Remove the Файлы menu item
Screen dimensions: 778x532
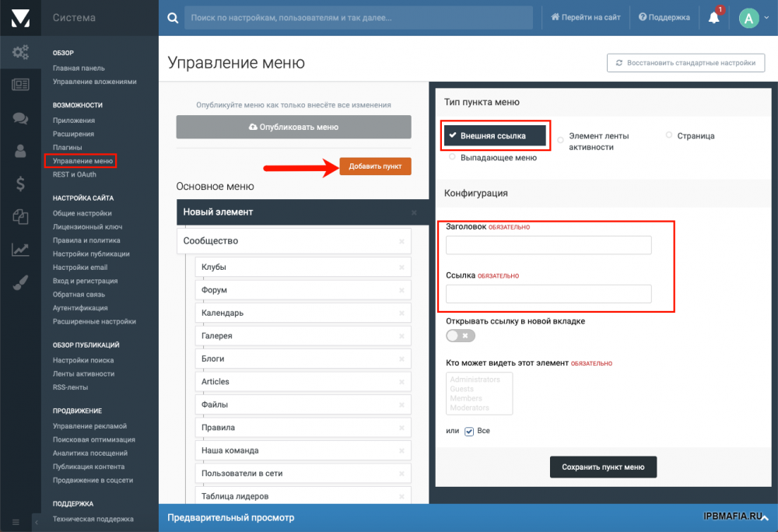[402, 405]
